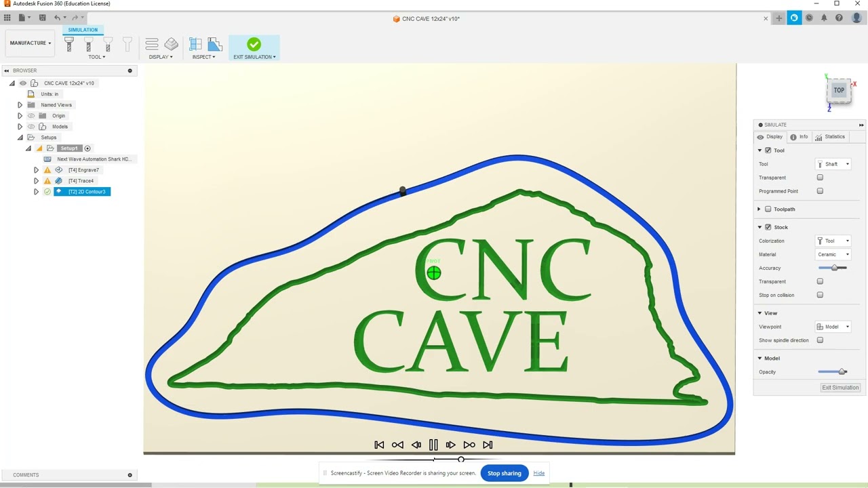
Task: Select the third tool display icon
Action: (108, 45)
